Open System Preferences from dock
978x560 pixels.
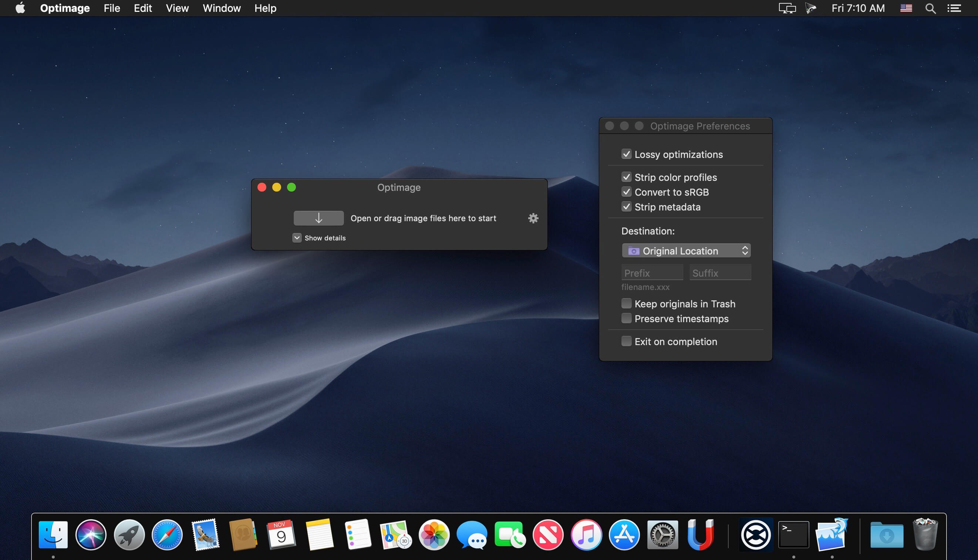(x=662, y=534)
